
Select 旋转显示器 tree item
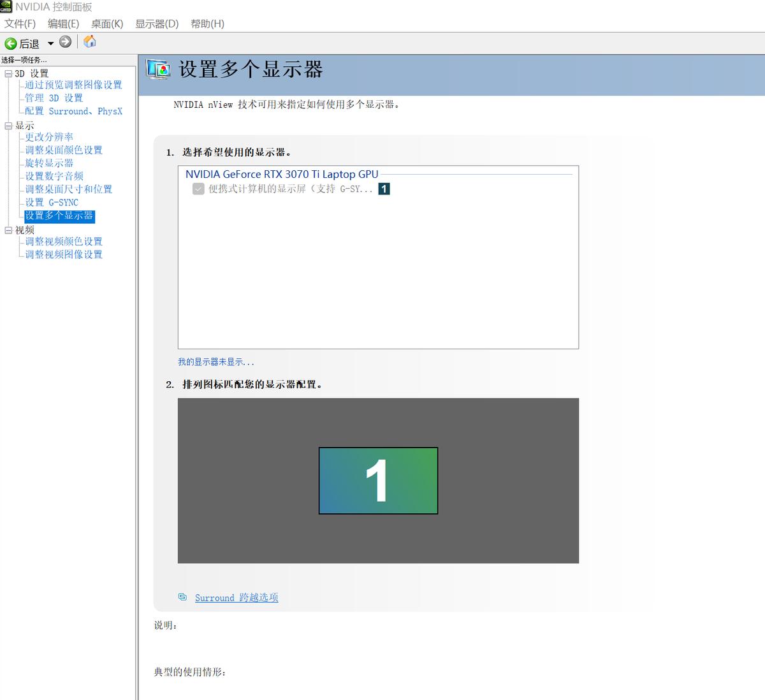click(x=49, y=163)
